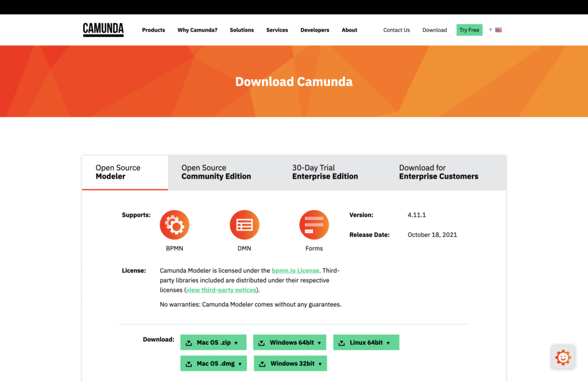Click the Version: label
588x382 pixels.
coord(361,215)
